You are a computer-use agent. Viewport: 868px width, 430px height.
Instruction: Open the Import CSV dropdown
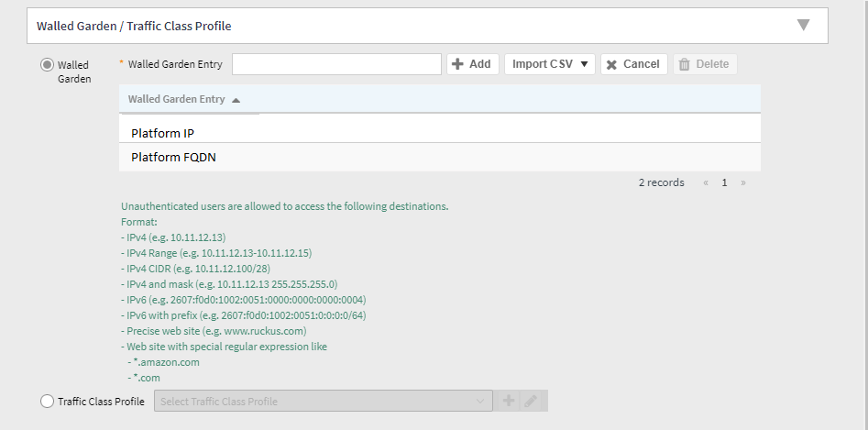[549, 64]
